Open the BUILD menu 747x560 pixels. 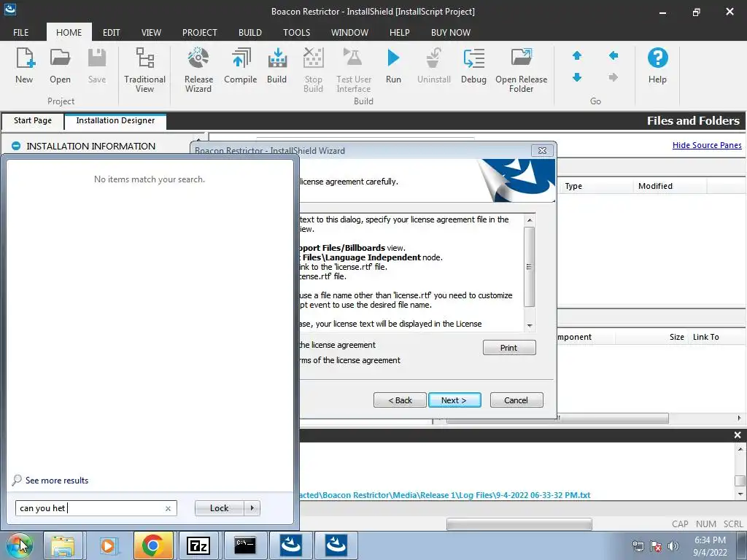click(x=250, y=32)
